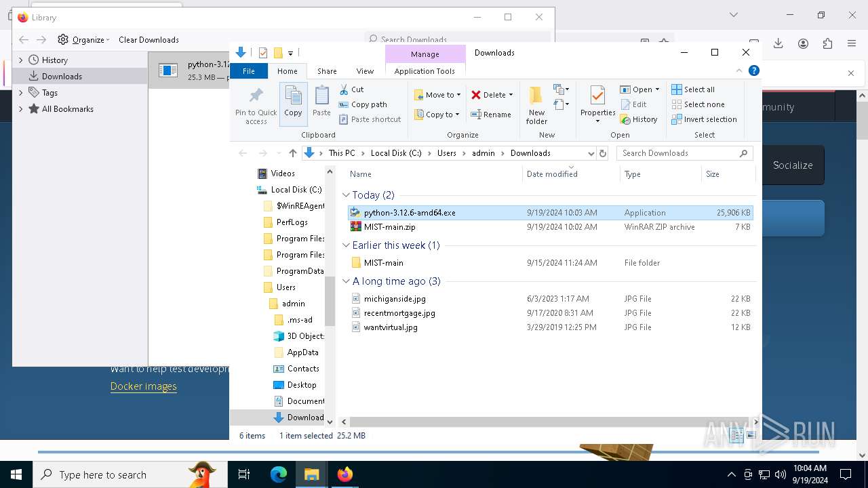This screenshot has width=868, height=488.
Task: Open Docker images link on webpage
Action: (x=143, y=386)
